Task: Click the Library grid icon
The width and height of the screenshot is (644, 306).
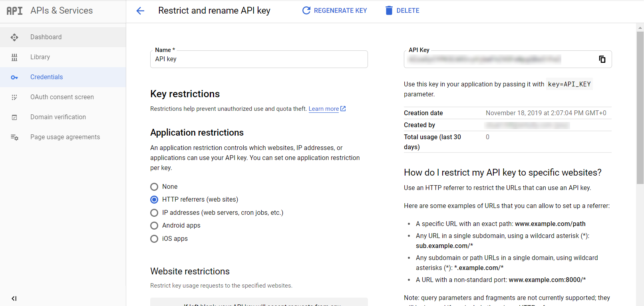Action: (x=14, y=57)
